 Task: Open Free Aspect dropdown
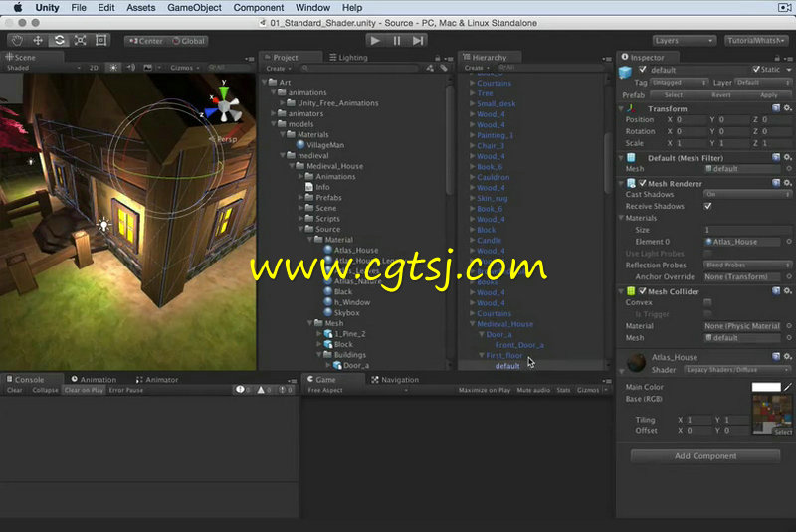click(357, 390)
